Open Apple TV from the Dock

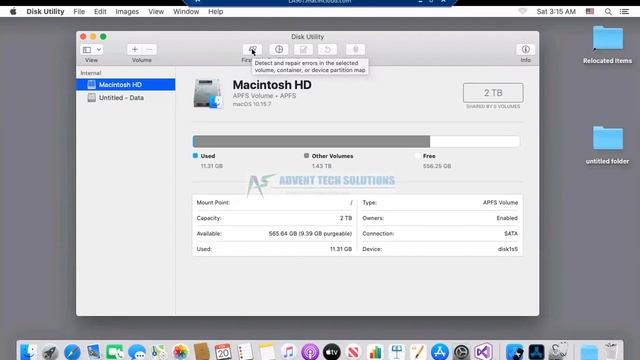pyautogui.click(x=331, y=352)
